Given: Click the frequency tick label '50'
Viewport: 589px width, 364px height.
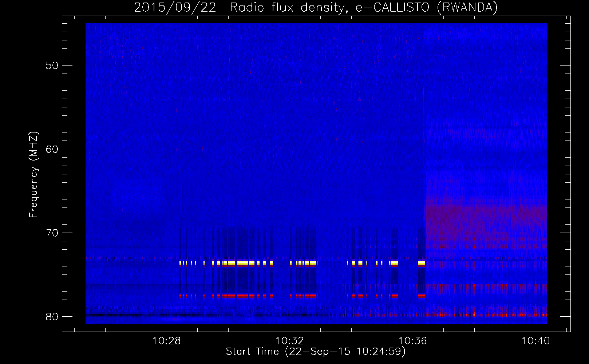Looking at the screenshot, I should (x=52, y=66).
